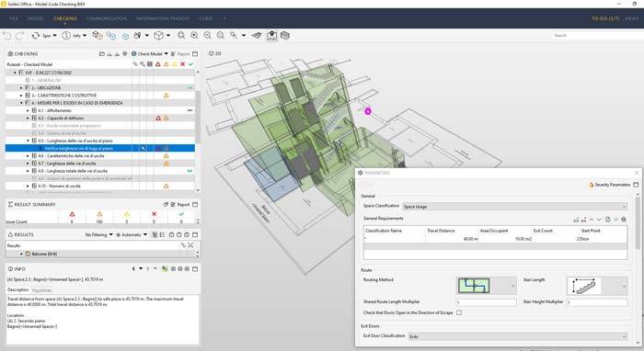Open the Space Classification dropdown
Image resolution: width=644 pixels, height=351 pixels.
[x=514, y=206]
